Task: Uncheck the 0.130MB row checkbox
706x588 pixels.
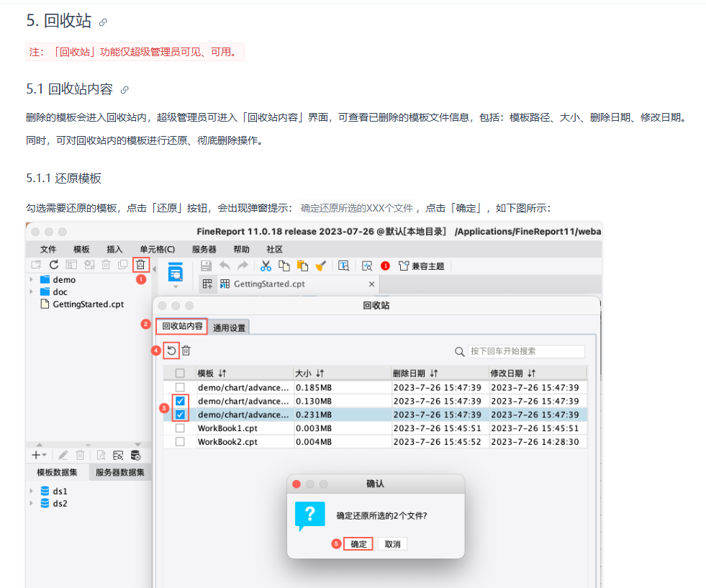Action: click(180, 401)
